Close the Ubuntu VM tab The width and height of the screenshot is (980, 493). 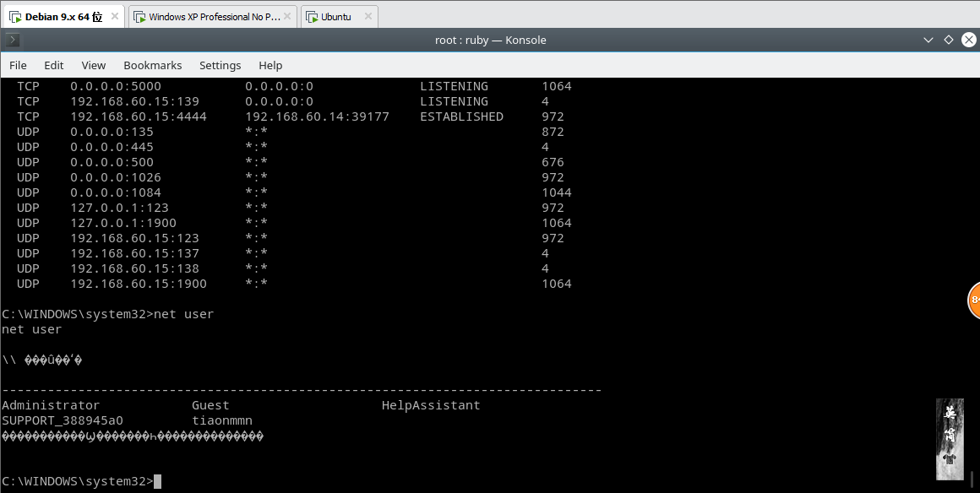[x=368, y=16]
